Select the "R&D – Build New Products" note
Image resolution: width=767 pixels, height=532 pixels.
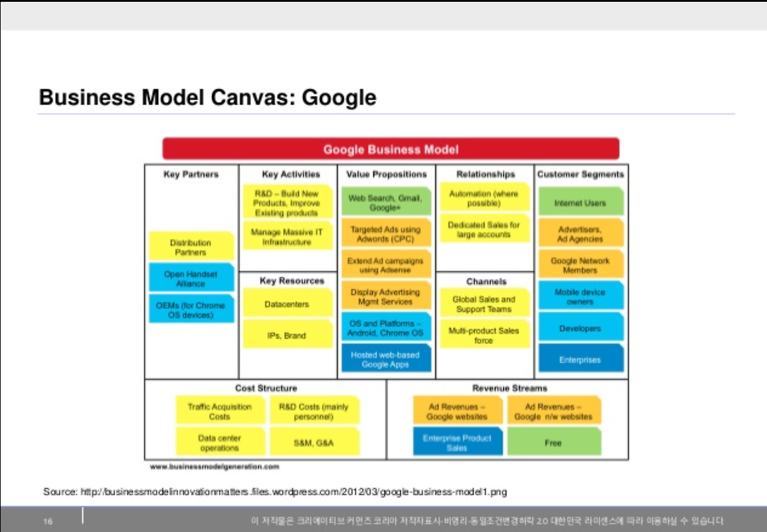(x=288, y=202)
